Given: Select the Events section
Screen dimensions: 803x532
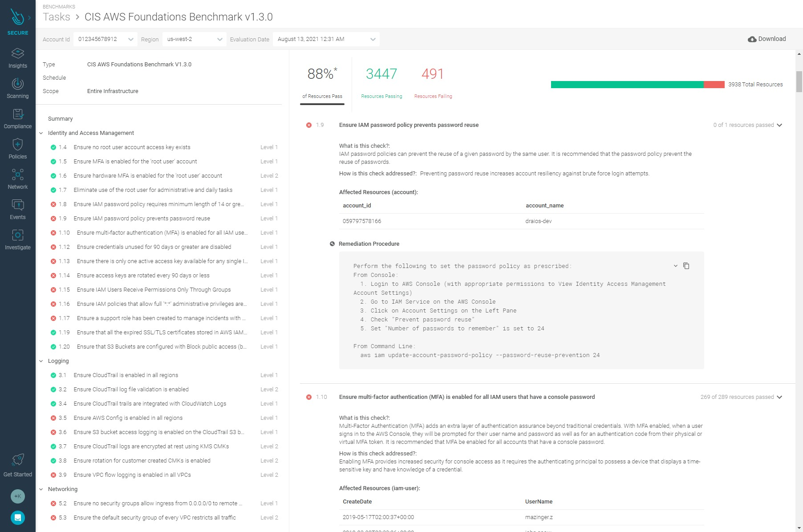Looking at the screenshot, I should point(17,209).
